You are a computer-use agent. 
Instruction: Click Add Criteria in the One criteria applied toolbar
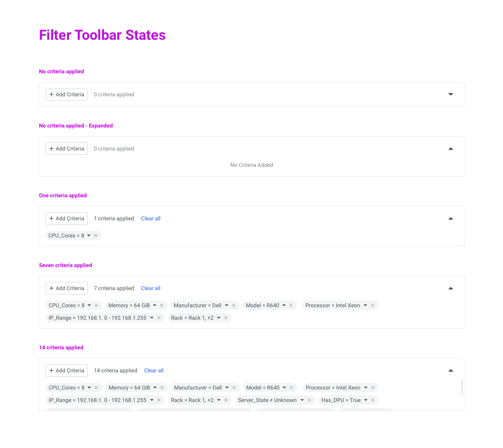click(x=67, y=218)
